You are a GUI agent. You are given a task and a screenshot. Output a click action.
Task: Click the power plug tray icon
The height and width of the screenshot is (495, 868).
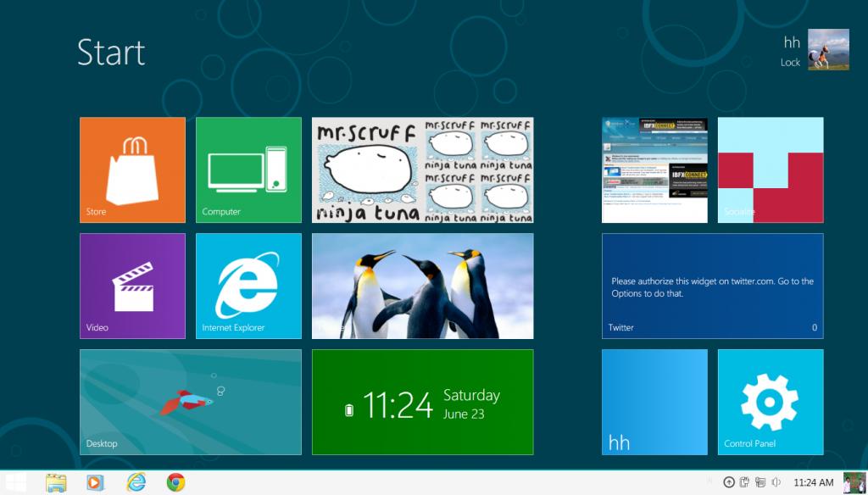click(745, 483)
